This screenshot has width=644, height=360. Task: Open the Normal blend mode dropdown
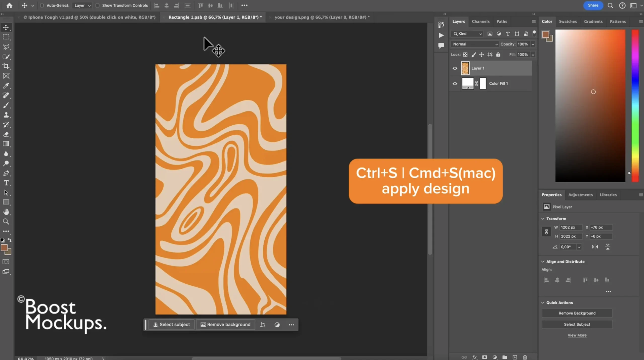(475, 44)
